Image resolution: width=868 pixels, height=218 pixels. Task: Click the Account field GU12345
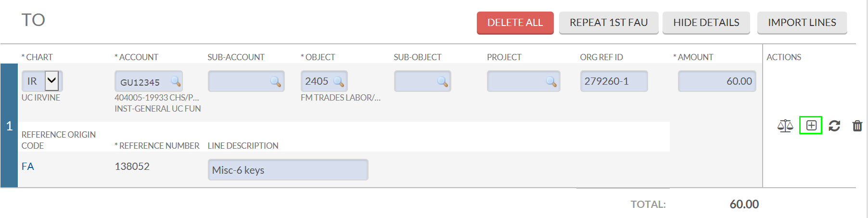tap(149, 81)
